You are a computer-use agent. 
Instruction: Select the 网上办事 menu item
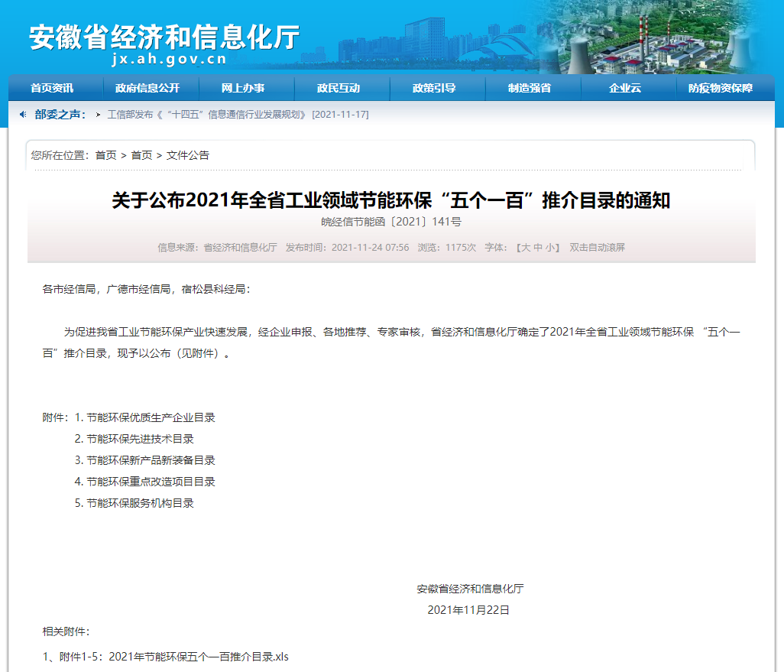pos(245,88)
